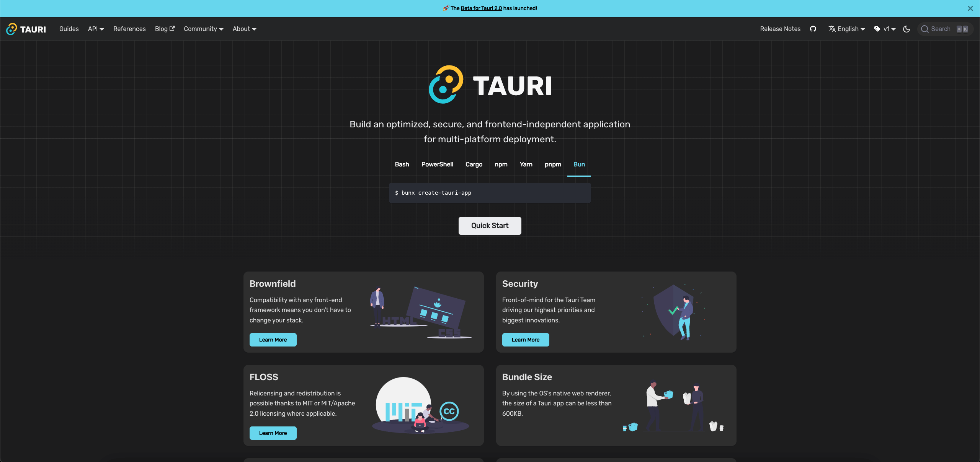This screenshot has height=462, width=980.
Task: Close the Tauri 2.0 beta announcement banner
Action: coord(970,8)
